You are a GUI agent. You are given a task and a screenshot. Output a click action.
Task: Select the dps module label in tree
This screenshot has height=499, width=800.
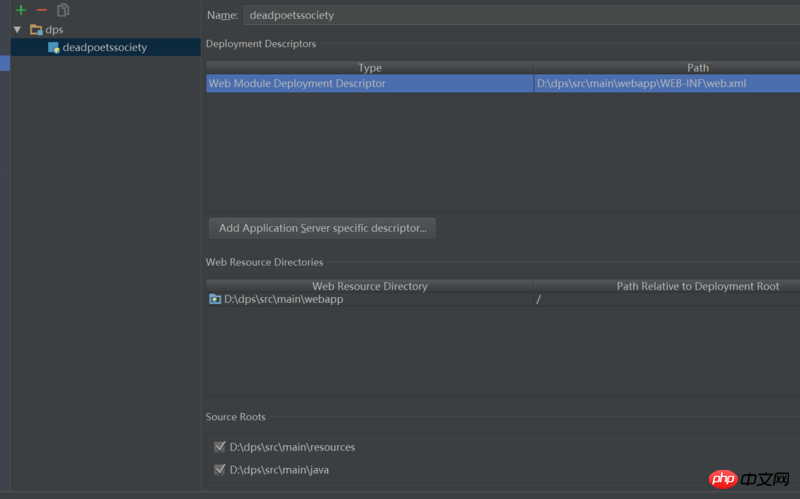click(54, 30)
